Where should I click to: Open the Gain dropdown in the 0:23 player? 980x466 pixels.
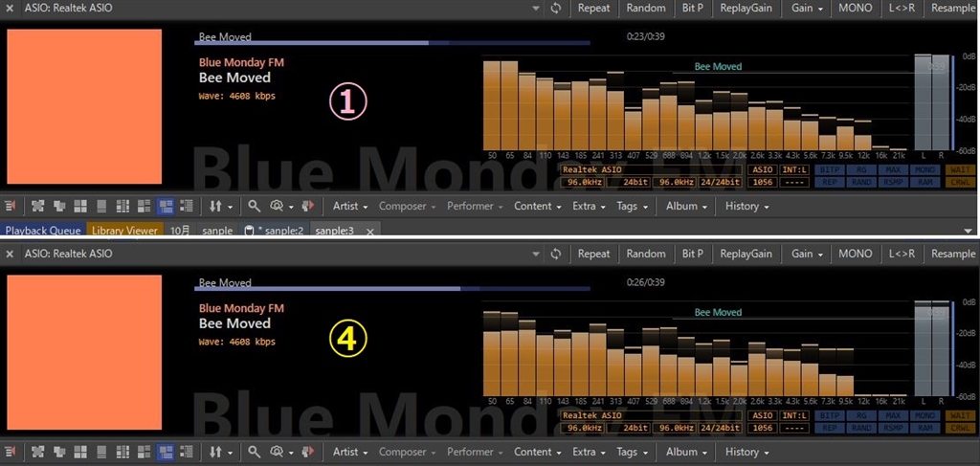[x=807, y=8]
